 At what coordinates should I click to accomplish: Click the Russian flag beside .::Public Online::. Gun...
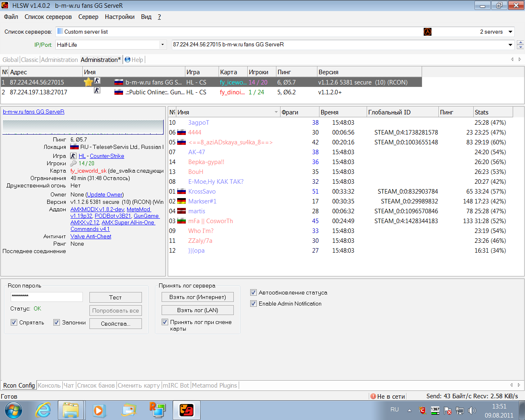click(x=119, y=92)
